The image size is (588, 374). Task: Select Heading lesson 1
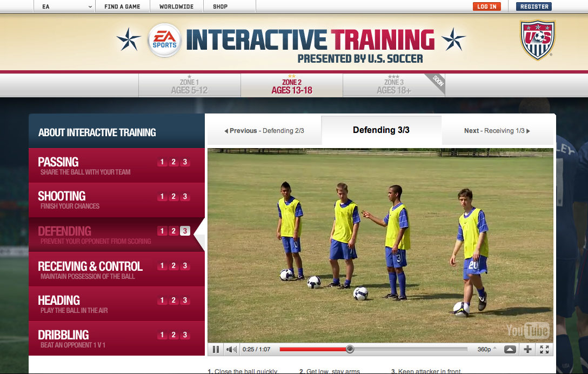tap(162, 300)
